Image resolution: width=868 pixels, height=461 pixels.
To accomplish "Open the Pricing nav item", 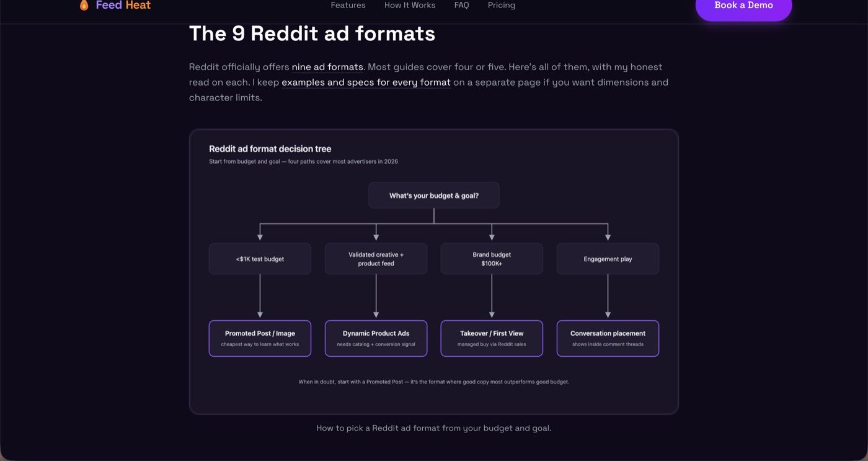I will point(502,5).
